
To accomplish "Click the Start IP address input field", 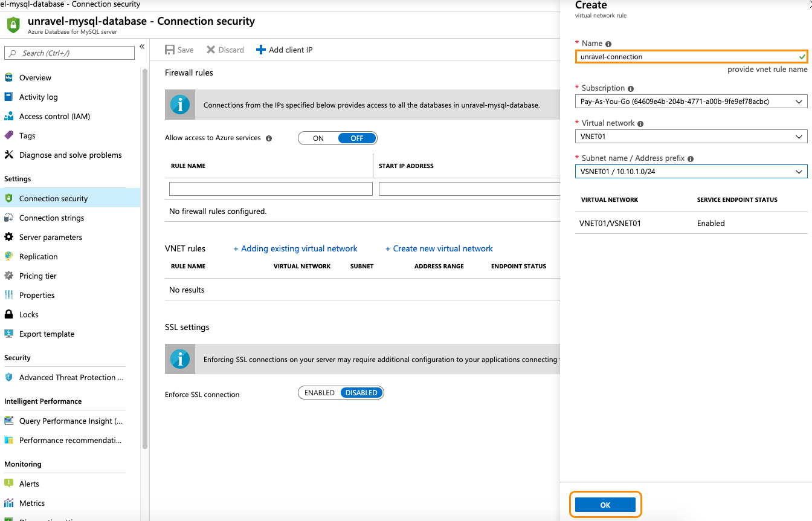I will pos(470,189).
